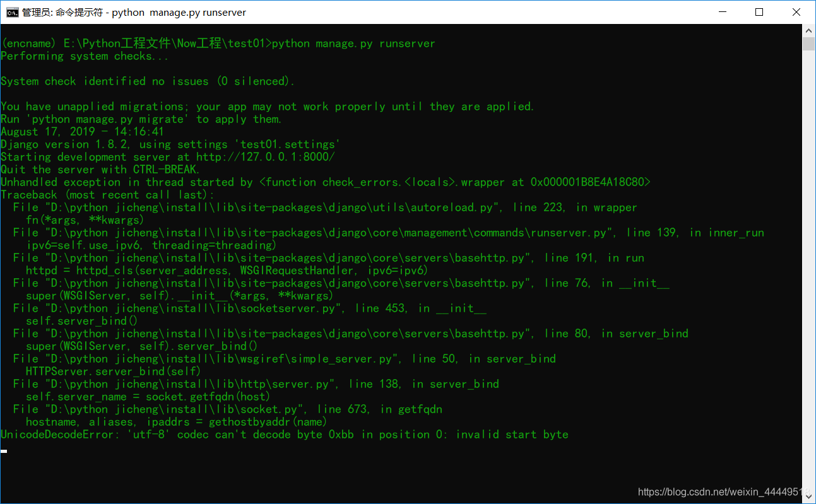The height and width of the screenshot is (504, 816).
Task: Click 'self.server_name = socket.getfqdn(host)' line
Action: point(148,397)
